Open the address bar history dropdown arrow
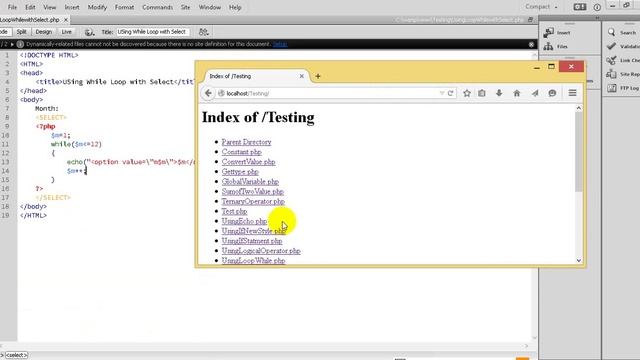Image resolution: width=640 pixels, height=360 pixels. [x=442, y=93]
